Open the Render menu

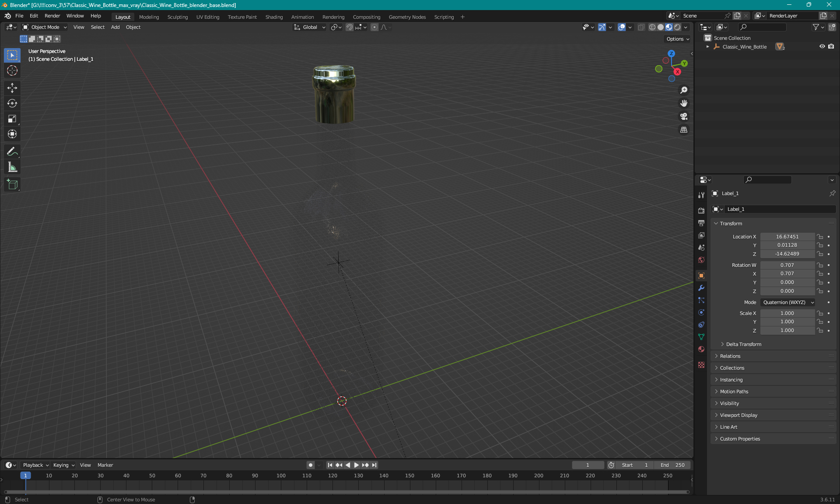[x=52, y=16]
